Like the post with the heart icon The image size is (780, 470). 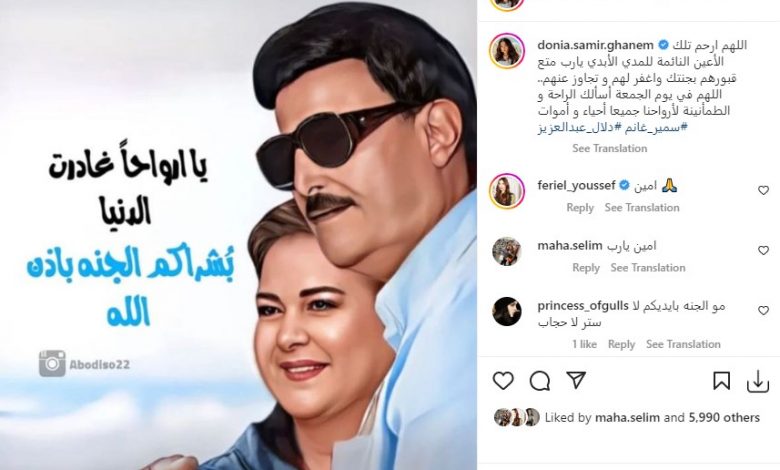point(503,381)
